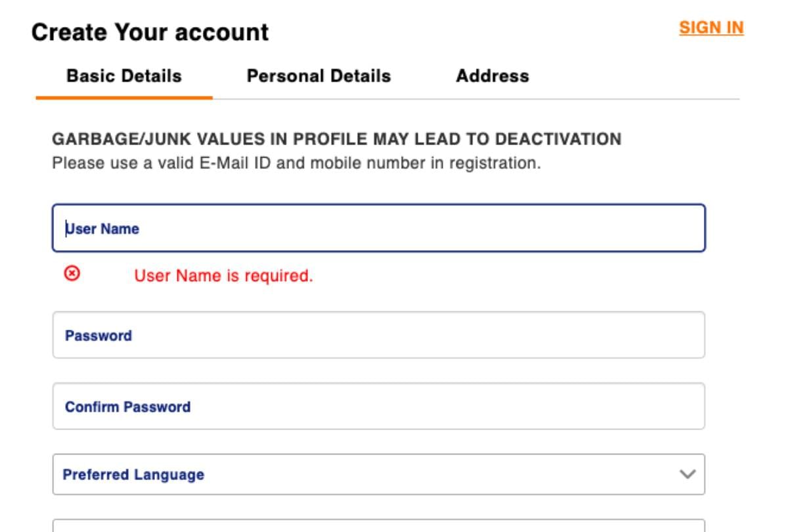
Task: Click the 'Confirm Password' placeholder label
Action: click(x=127, y=407)
